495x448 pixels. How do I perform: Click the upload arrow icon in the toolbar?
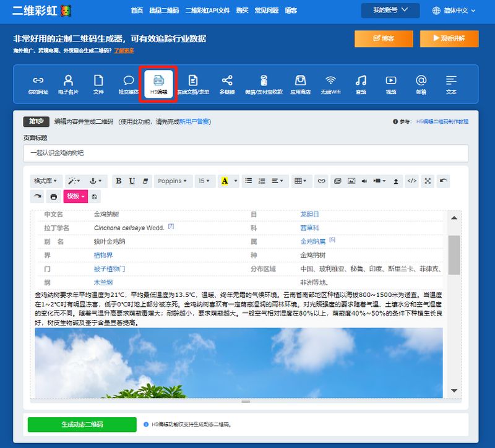click(396, 181)
